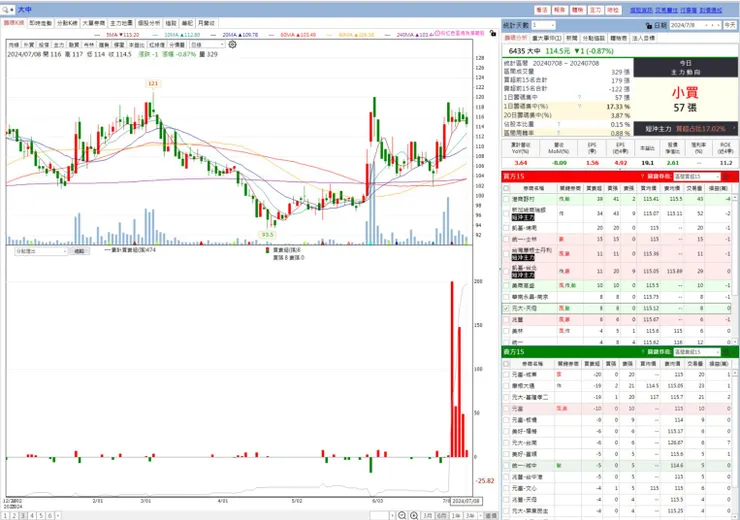The image size is (740, 520).
Task: Open the 統計天數 dropdown
Action: coord(543,25)
